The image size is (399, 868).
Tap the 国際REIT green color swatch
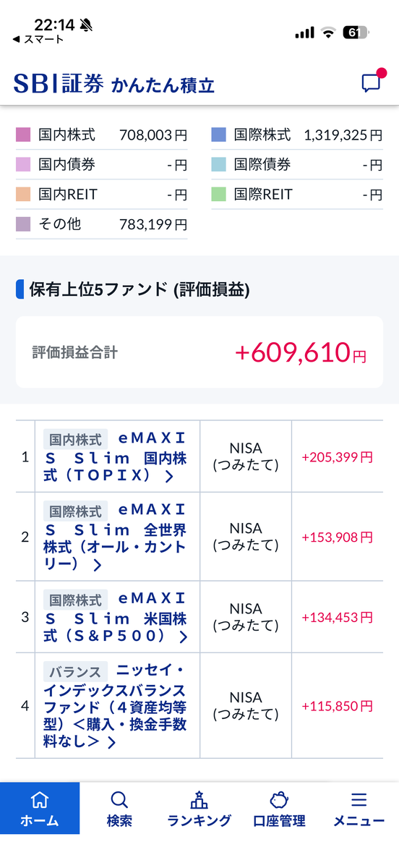(219, 194)
